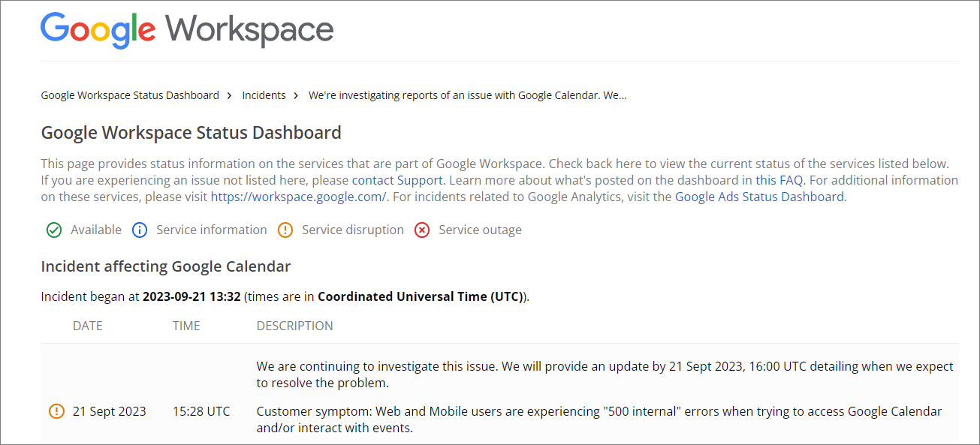
Task: Click the TIME column header
Action: (186, 326)
